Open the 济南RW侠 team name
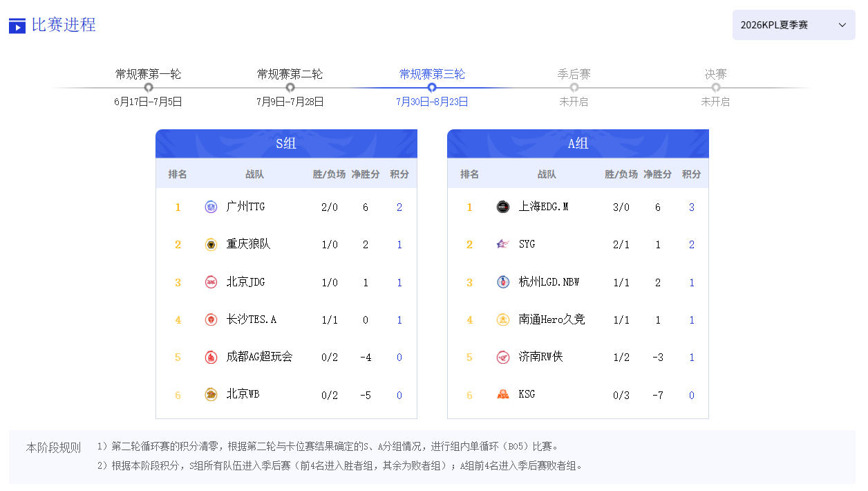This screenshot has height=491, width=868. 541,357
